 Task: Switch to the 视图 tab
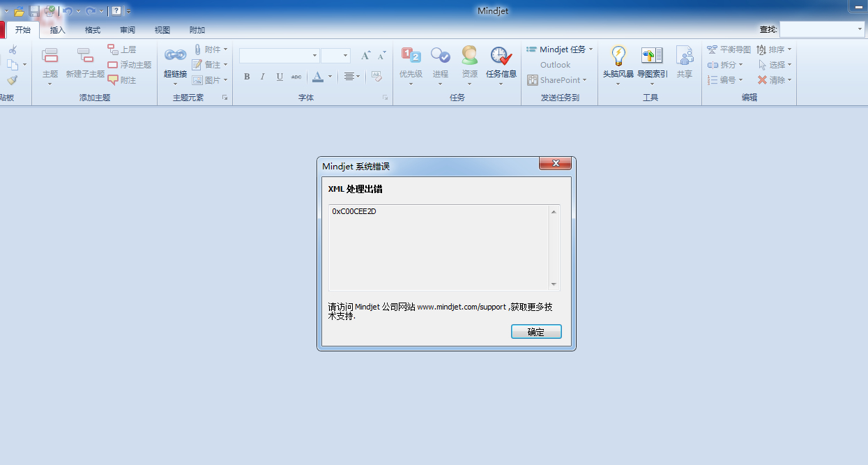click(162, 30)
